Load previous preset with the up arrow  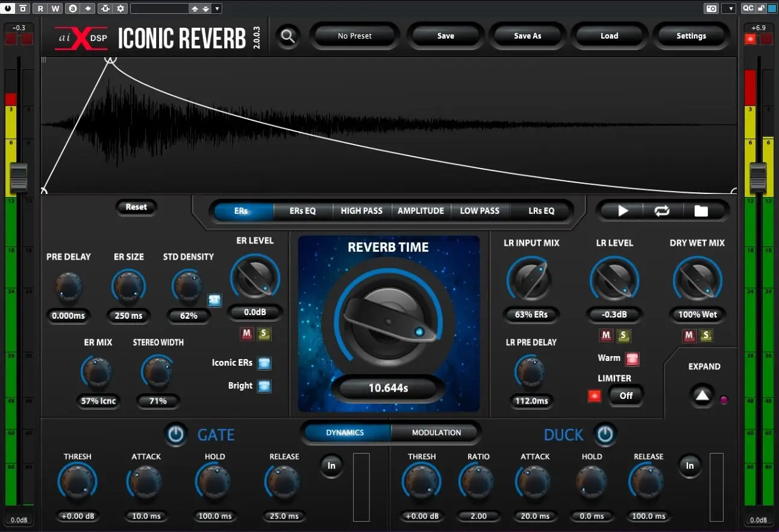pyautogui.click(x=195, y=8)
